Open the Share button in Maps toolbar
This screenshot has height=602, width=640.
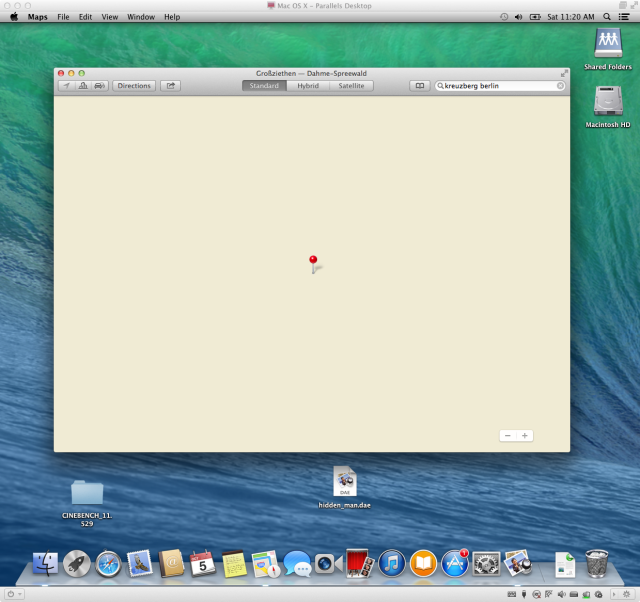[171, 86]
